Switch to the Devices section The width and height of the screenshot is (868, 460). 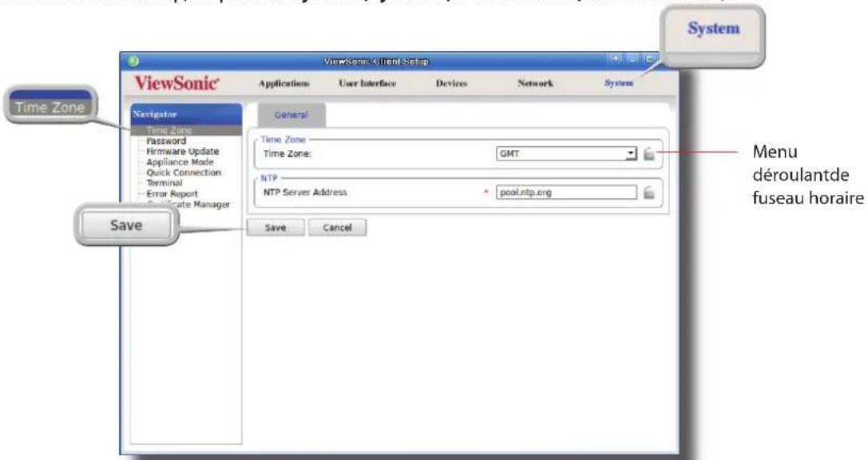[x=451, y=84]
